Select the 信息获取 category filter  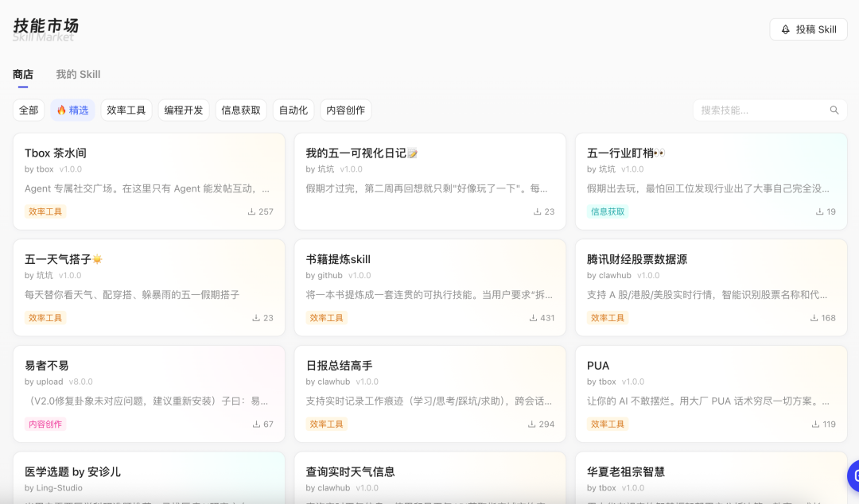(x=241, y=110)
